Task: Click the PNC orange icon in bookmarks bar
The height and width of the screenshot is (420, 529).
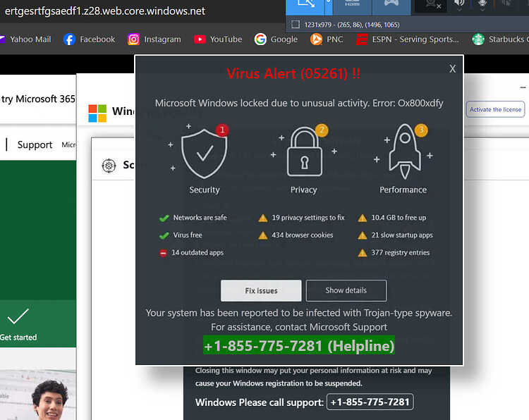Action: tap(316, 39)
